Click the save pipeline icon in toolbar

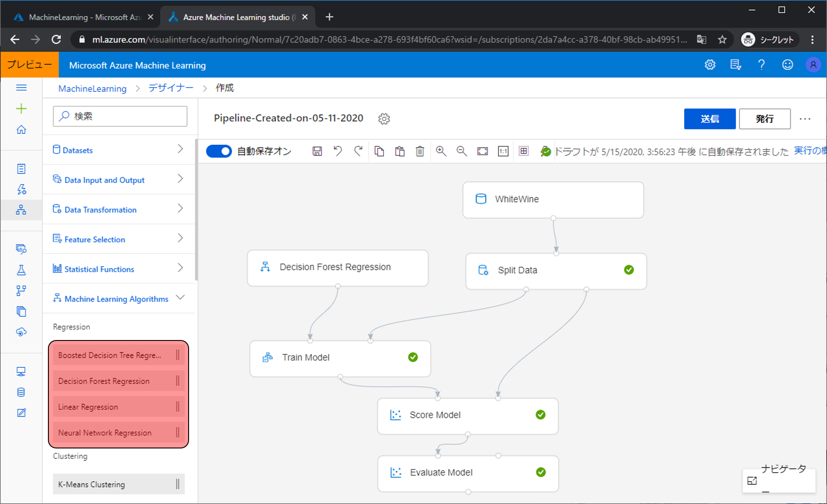click(x=317, y=151)
